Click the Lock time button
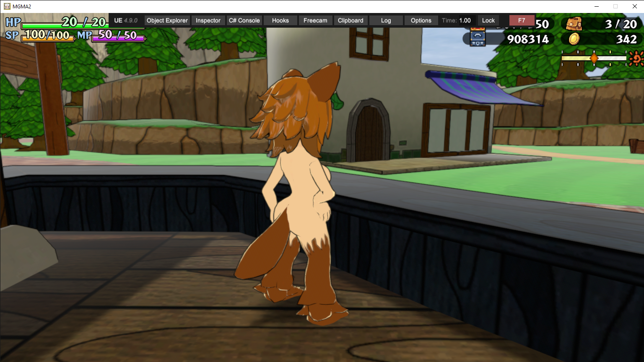644x362 pixels. pos(488,21)
